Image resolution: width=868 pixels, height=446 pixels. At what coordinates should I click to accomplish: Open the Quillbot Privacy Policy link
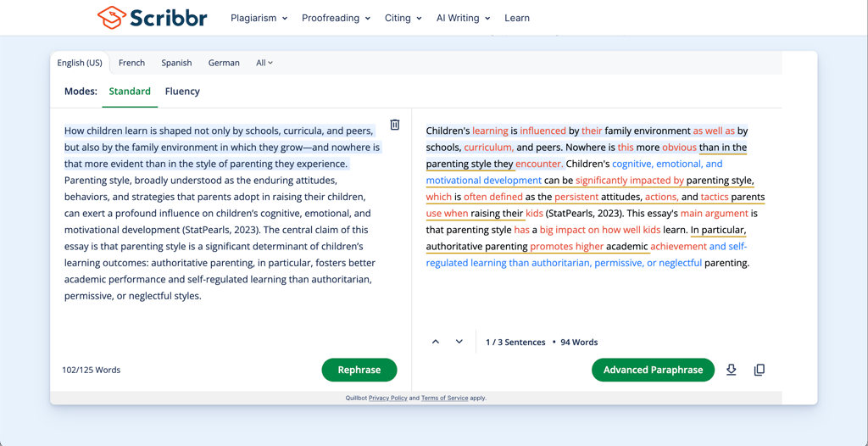(387, 398)
